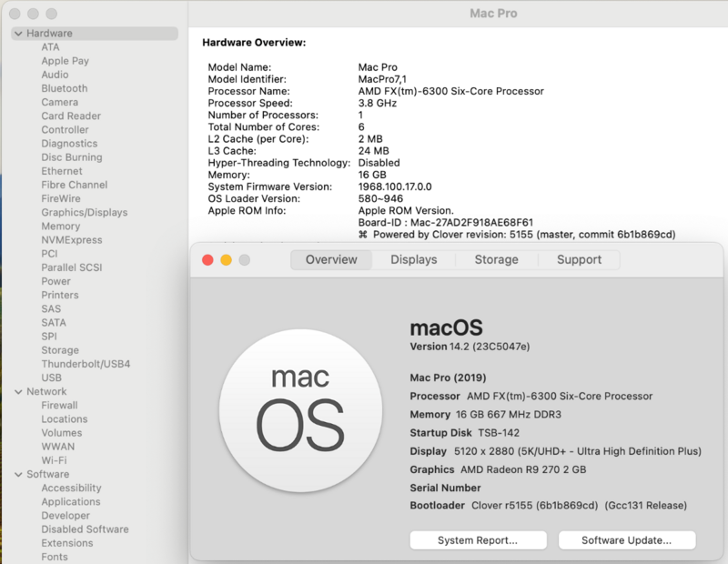This screenshot has width=728, height=564.
Task: Select USB in the sidebar
Action: pyautogui.click(x=51, y=378)
